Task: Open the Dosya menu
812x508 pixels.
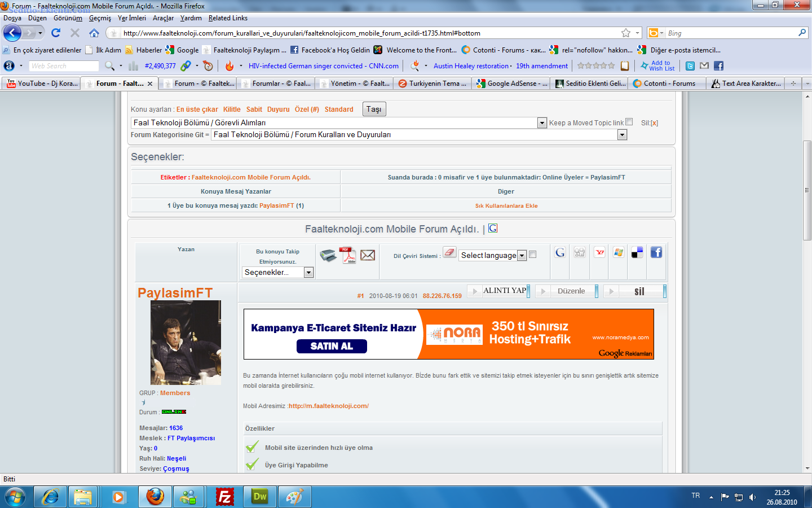Action: [12, 18]
